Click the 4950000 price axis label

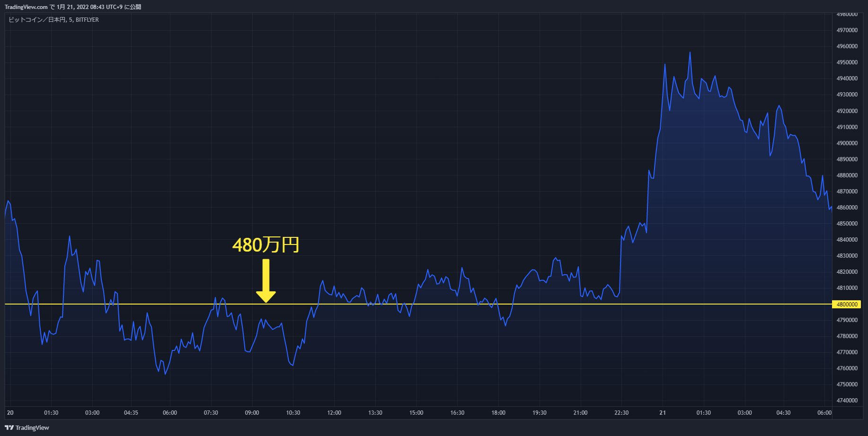coord(847,62)
